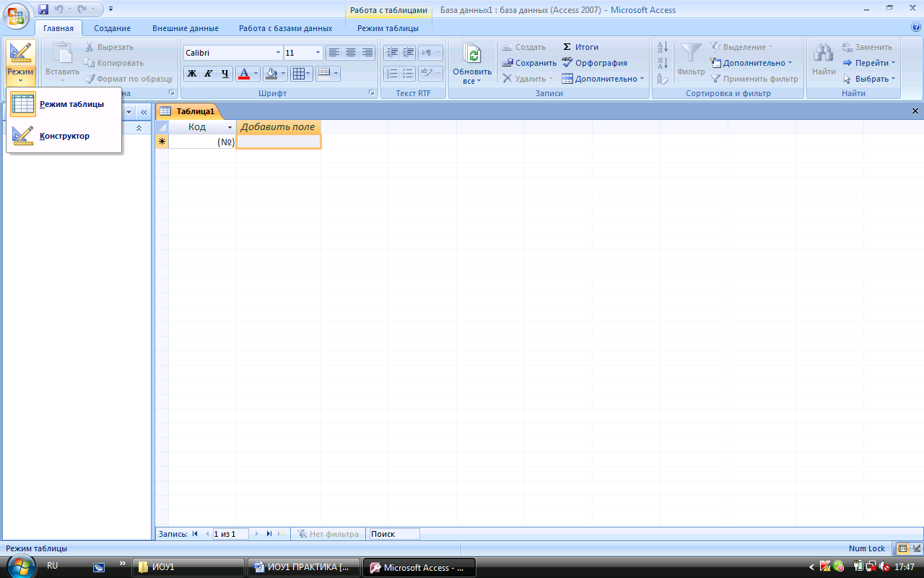Open alternate row color button
The image size is (924, 578).
(x=328, y=74)
